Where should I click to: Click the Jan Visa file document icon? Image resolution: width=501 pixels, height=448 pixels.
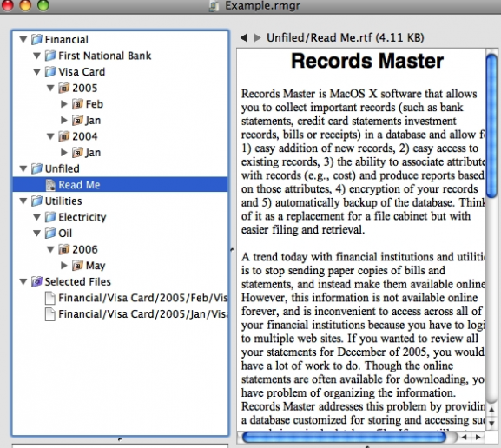[x=50, y=314]
